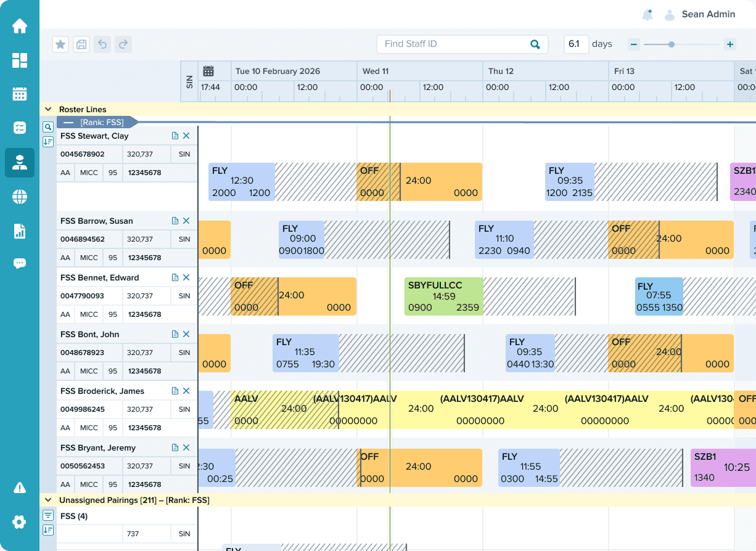Screen dimensions: 756x551
Task: Select Stewart's FLY 09:35 block ending 2135
Action: point(570,182)
